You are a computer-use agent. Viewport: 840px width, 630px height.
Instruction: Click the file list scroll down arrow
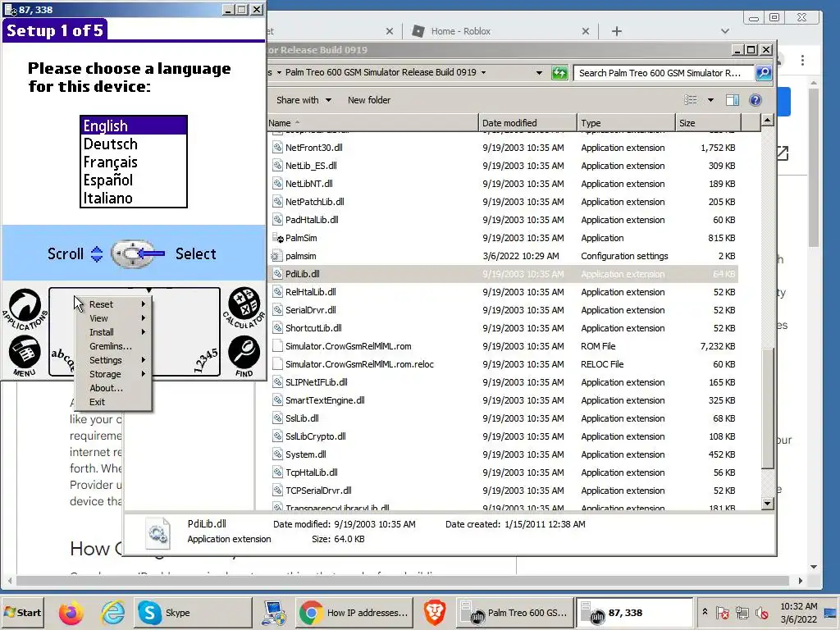(x=767, y=503)
